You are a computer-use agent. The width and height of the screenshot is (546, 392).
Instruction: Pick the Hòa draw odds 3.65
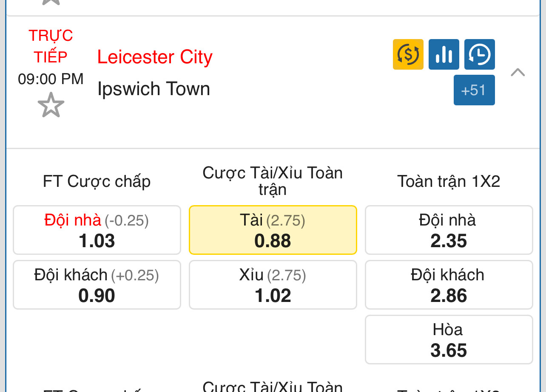[449, 340]
